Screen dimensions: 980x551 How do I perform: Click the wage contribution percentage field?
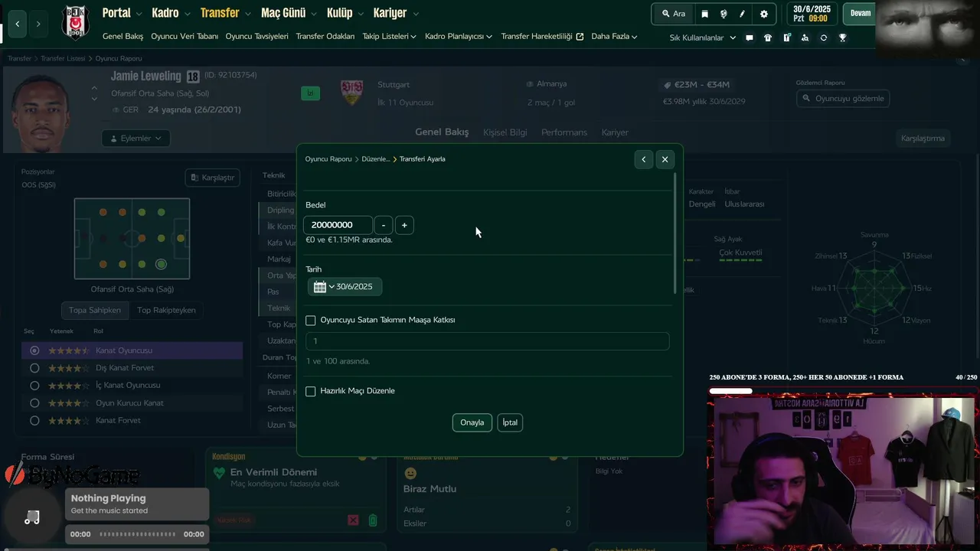coord(488,341)
